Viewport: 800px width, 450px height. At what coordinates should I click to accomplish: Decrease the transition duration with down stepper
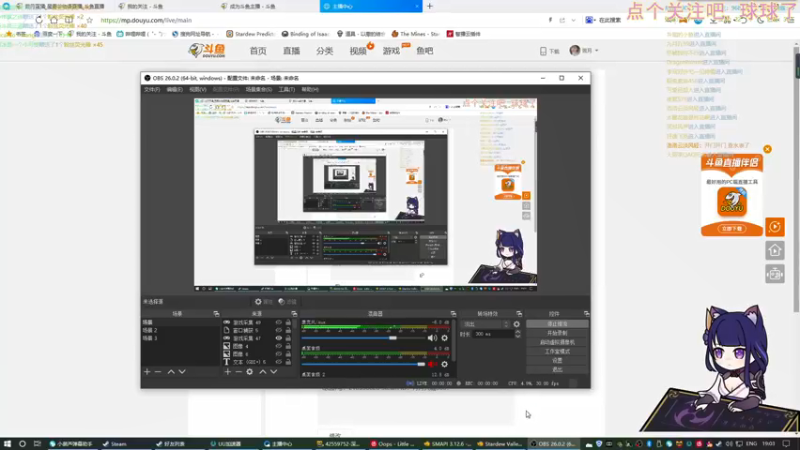tap(517, 336)
